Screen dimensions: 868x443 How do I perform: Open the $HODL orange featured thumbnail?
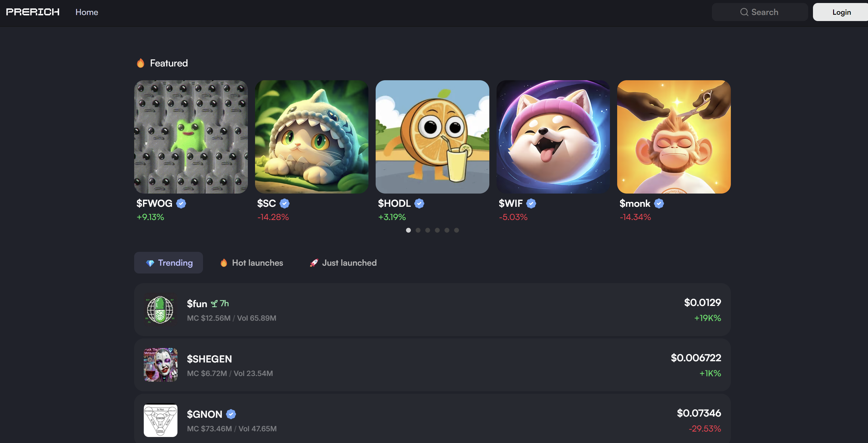(432, 137)
